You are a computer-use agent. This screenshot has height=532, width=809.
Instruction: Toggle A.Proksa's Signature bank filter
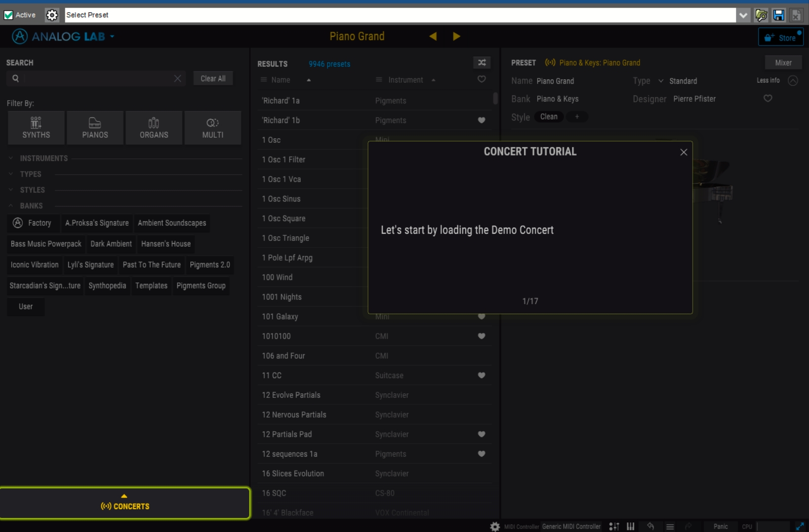pos(97,223)
